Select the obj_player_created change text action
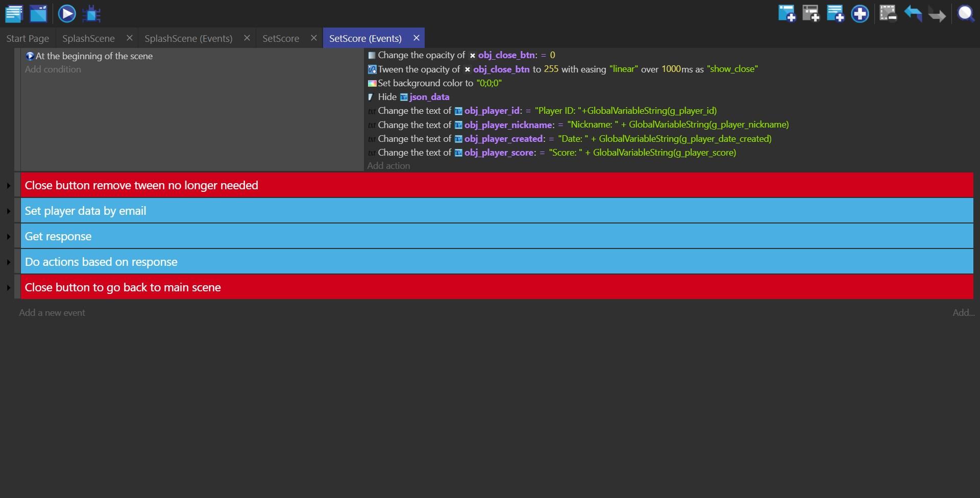This screenshot has height=498, width=980. click(570, 139)
